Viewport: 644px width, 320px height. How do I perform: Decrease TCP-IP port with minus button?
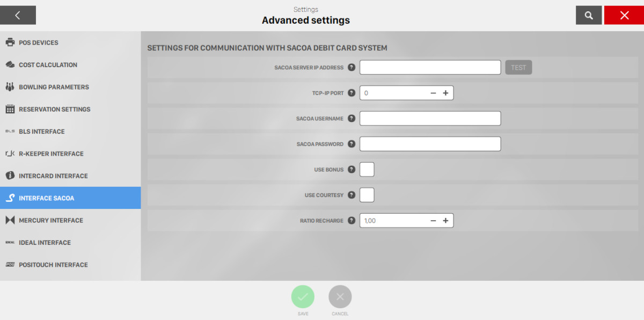[x=433, y=93]
